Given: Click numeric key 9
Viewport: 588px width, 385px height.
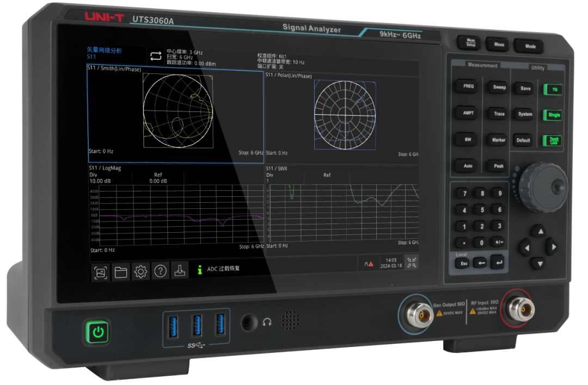Looking at the screenshot, I should [x=499, y=193].
